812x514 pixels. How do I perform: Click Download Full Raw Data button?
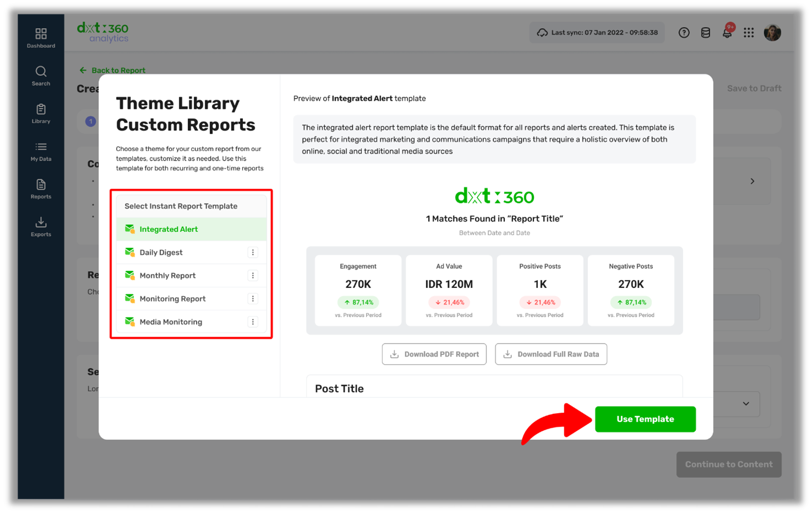[551, 354]
